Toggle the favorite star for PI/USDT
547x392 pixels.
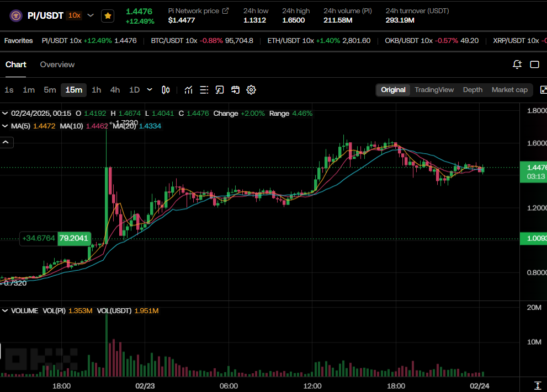coord(108,15)
